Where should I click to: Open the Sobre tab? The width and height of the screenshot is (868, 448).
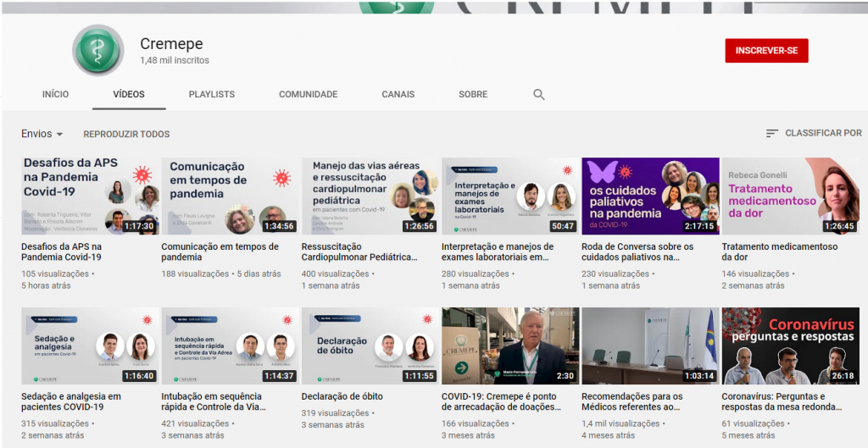[x=473, y=95]
